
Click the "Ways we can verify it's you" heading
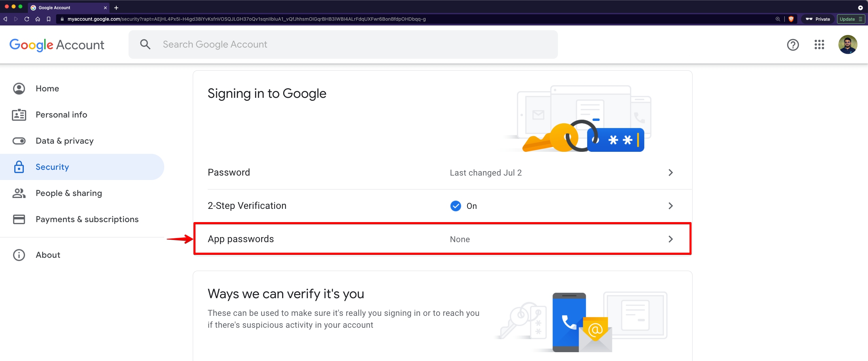click(286, 294)
